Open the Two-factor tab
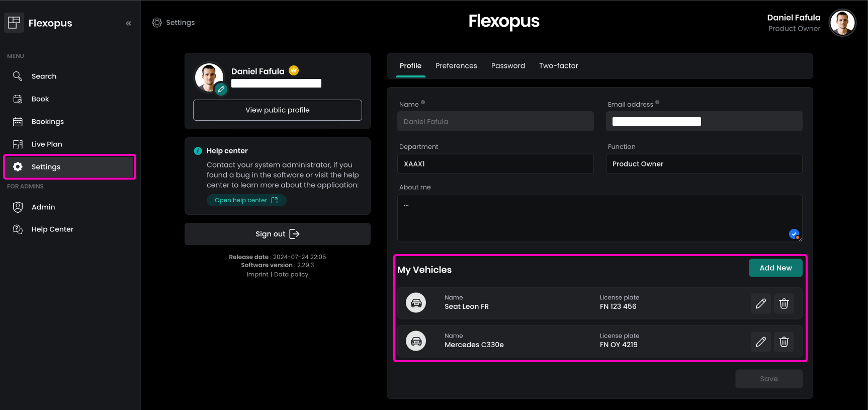This screenshot has height=410, width=868. pyautogui.click(x=558, y=66)
